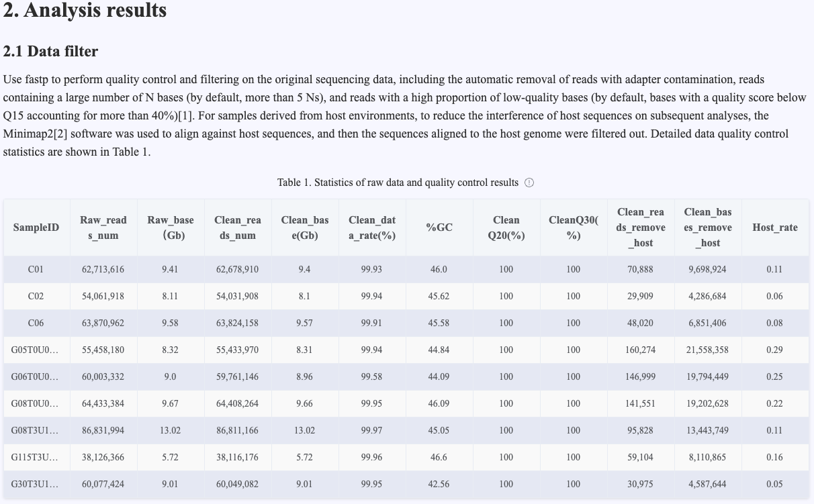Click the Clean_data_rate(%) column header

tap(372, 228)
